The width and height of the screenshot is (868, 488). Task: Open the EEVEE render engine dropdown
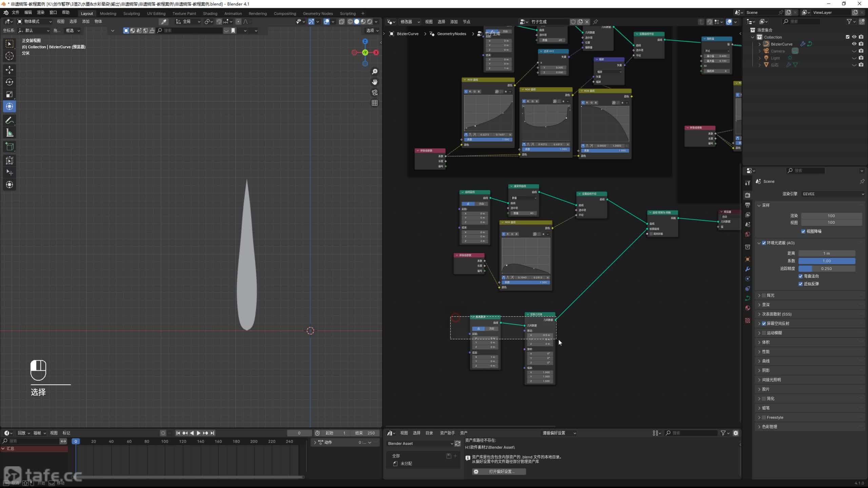tap(833, 194)
